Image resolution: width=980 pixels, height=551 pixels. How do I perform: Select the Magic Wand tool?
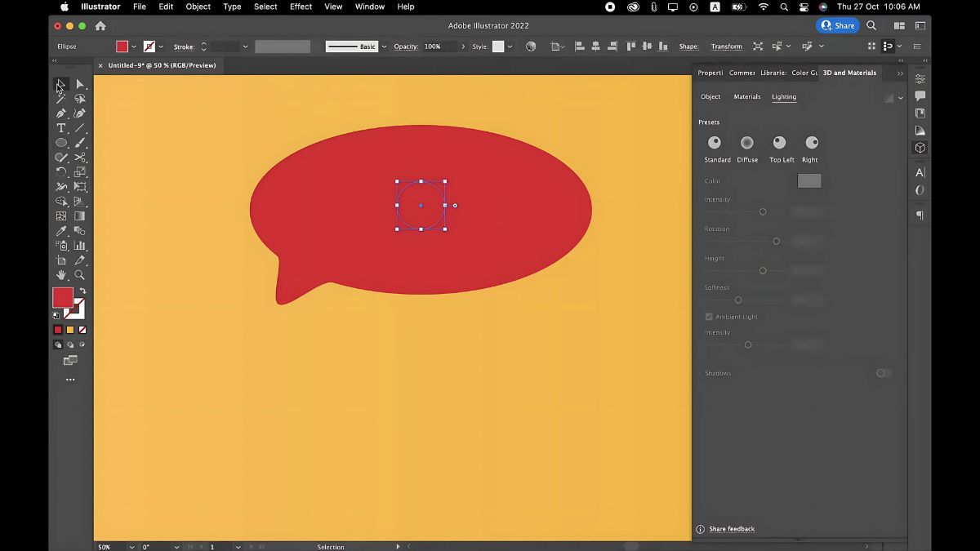click(61, 99)
